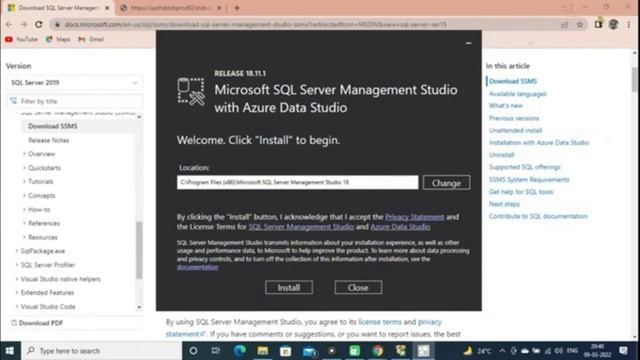Open Azure Data Studio license link
The width and height of the screenshot is (640, 360).
click(x=400, y=227)
